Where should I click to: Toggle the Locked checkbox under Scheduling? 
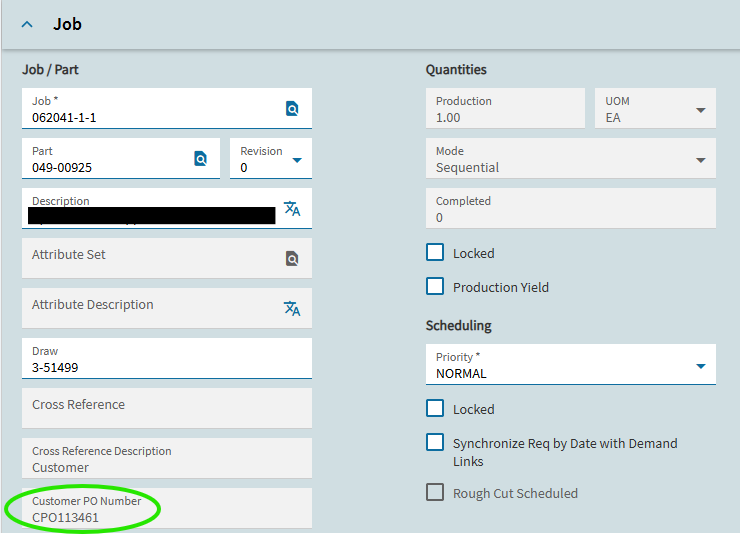click(x=435, y=408)
